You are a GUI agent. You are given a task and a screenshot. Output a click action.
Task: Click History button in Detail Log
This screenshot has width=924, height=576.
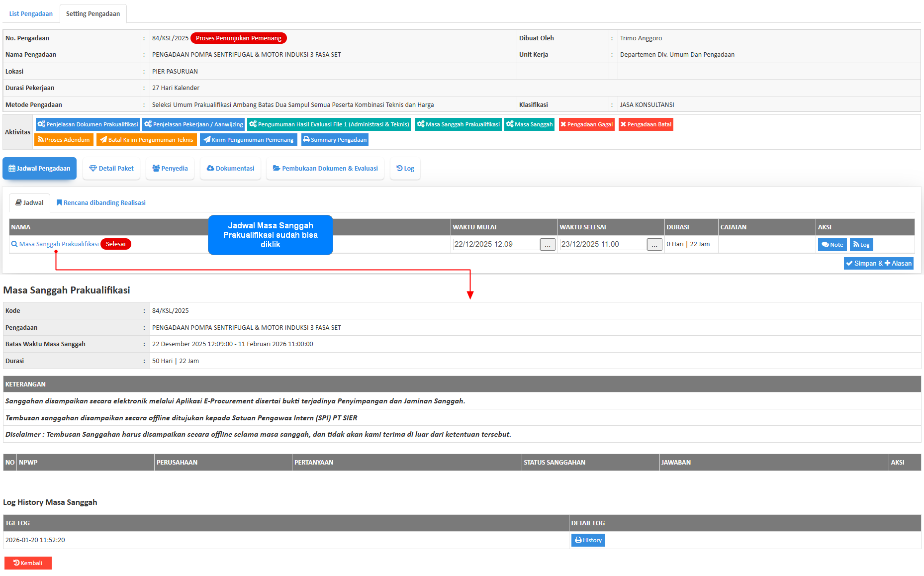click(588, 540)
